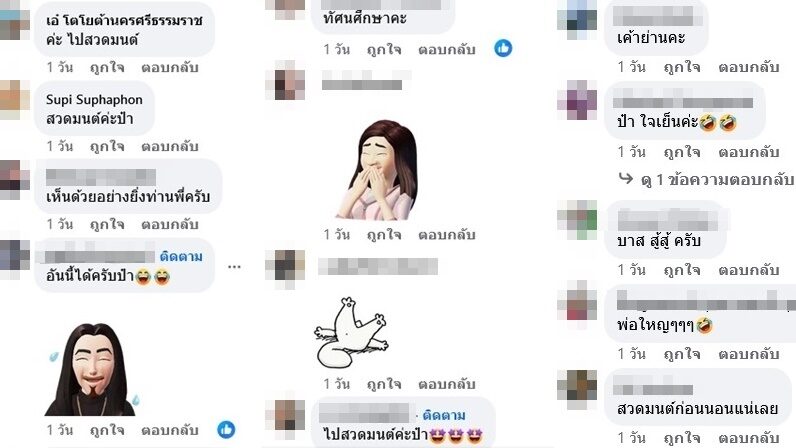Click ติดตาม above ไปสวดมนต์ค่ะป้า comment
Image resolution: width=796 pixels, height=448 pixels.
[x=444, y=415]
